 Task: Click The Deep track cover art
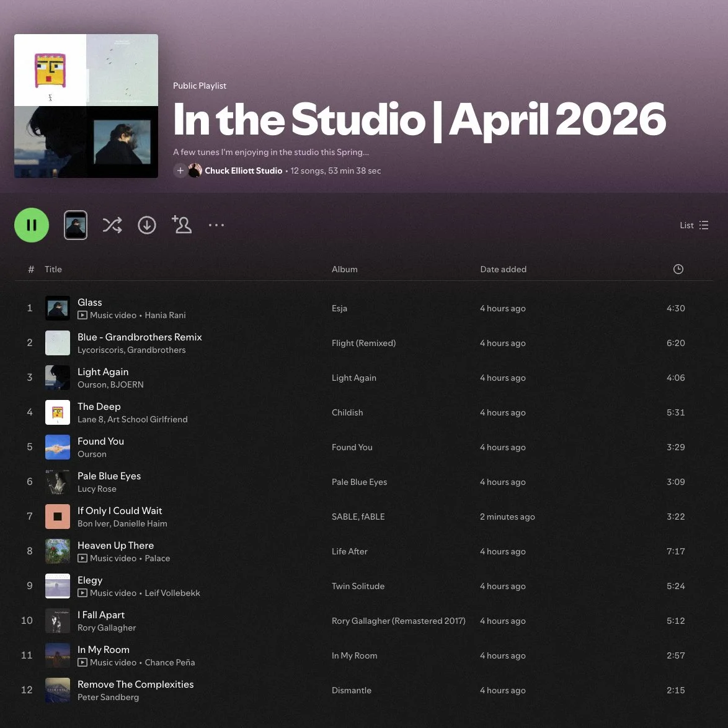[58, 412]
